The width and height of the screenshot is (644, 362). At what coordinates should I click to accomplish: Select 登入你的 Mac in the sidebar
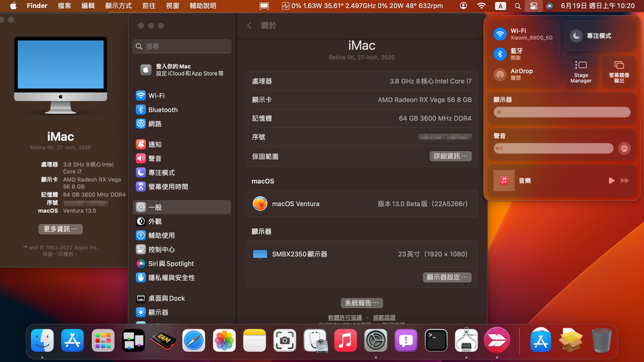click(x=182, y=70)
